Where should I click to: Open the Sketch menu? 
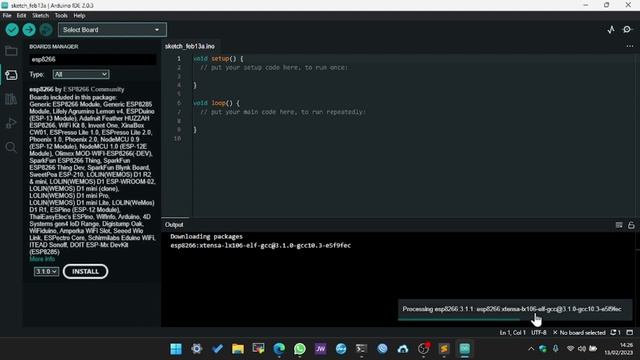40,16
